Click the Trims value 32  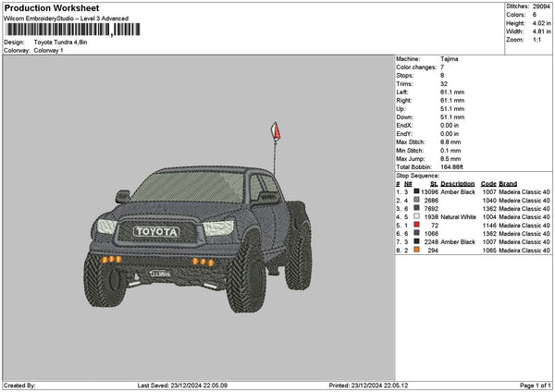(x=444, y=84)
